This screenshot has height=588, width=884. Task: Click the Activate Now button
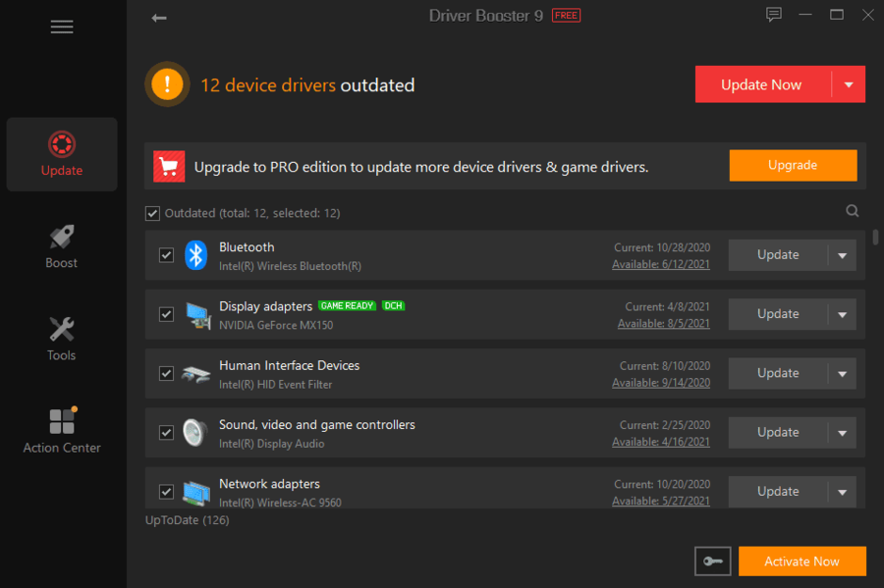802,561
